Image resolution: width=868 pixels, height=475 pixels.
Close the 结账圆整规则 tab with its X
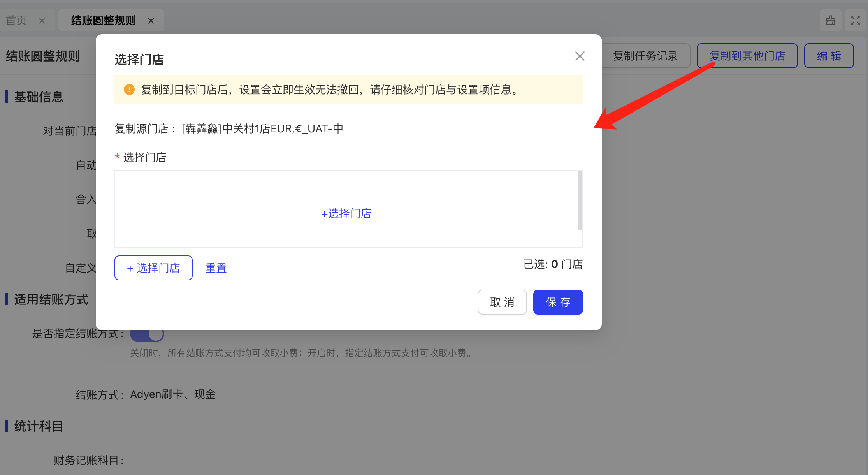[x=151, y=21]
